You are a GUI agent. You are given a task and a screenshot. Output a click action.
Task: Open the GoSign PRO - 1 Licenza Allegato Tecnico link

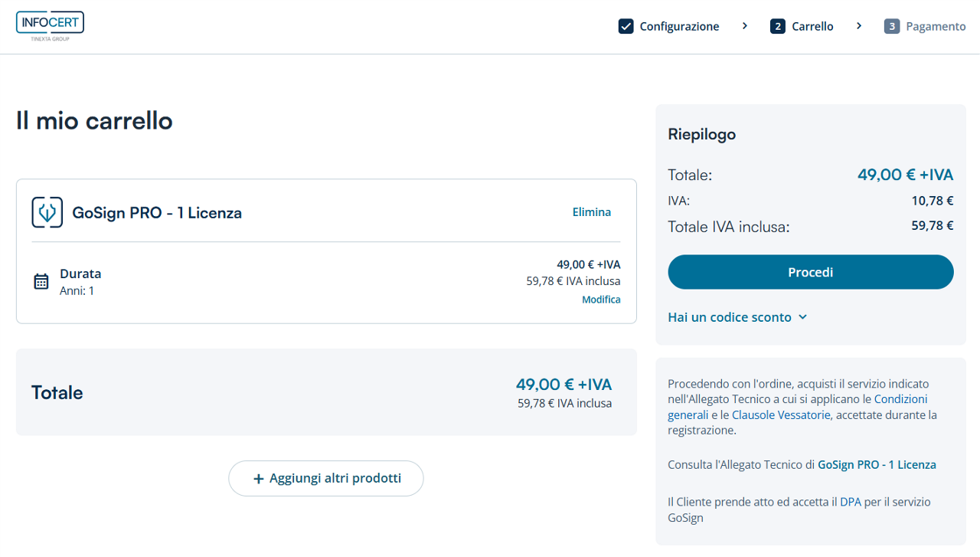coord(877,465)
